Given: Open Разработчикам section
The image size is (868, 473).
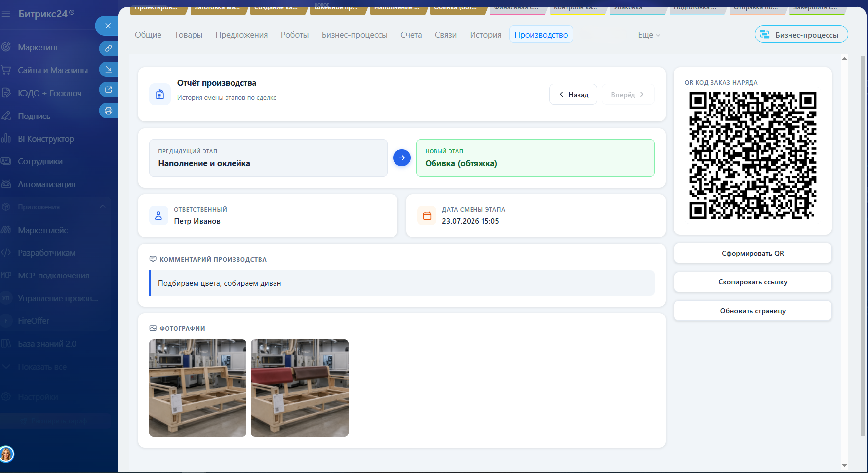Looking at the screenshot, I should (x=46, y=253).
